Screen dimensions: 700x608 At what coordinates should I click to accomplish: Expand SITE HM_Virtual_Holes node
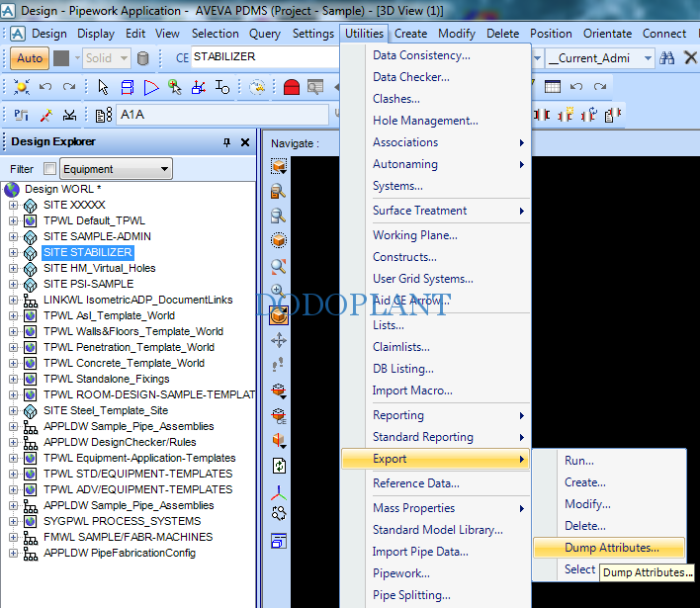(14, 268)
